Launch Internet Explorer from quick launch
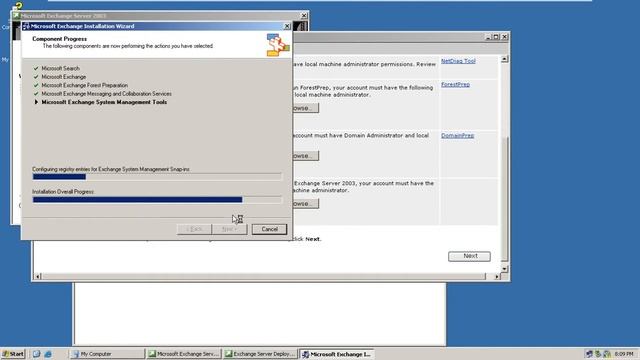 [x=48, y=354]
